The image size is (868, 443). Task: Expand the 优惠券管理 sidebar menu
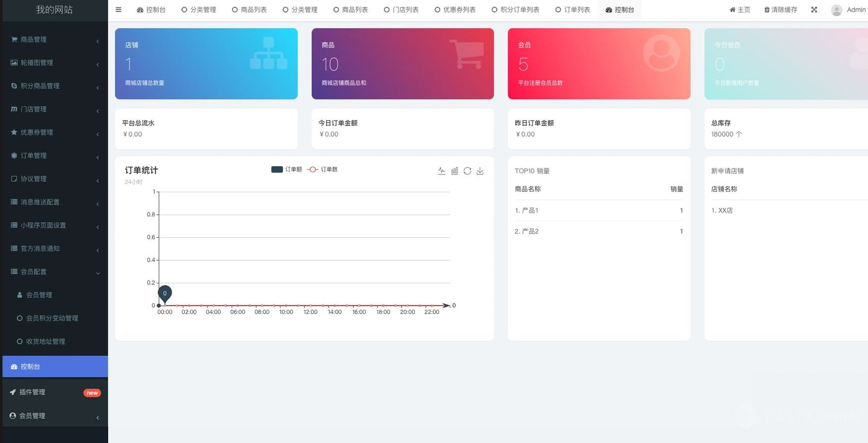point(54,133)
